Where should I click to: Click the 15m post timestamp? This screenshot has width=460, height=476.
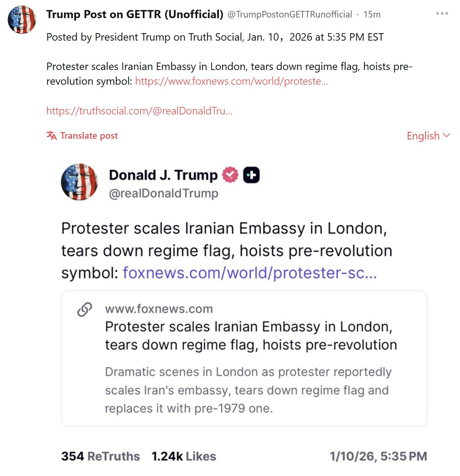pos(372,14)
